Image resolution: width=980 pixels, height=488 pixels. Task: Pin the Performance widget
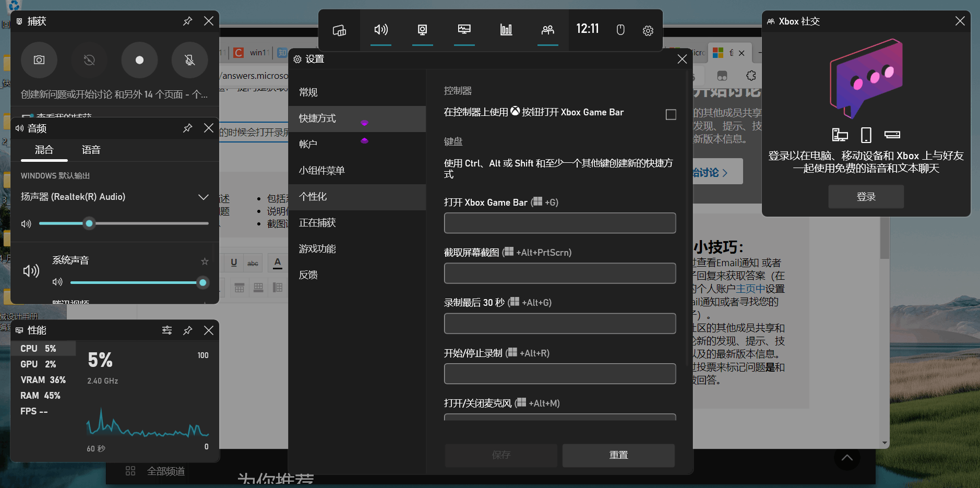tap(188, 330)
